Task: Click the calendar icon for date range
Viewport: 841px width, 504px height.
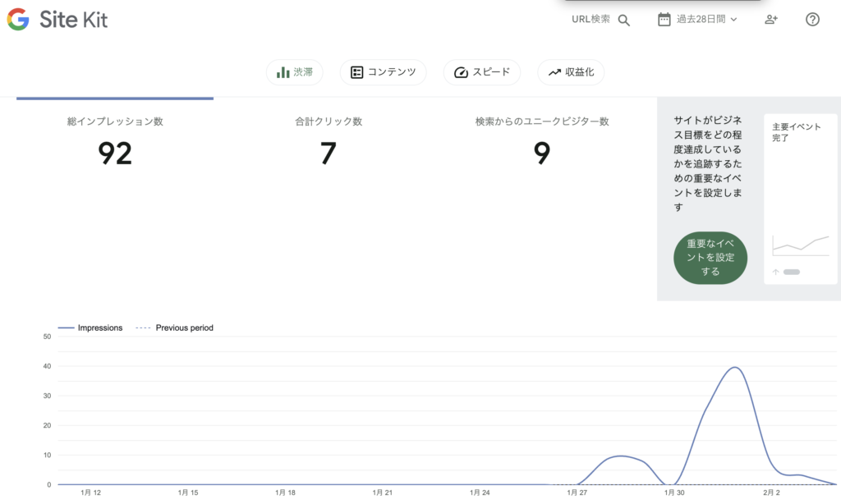Action: [x=664, y=20]
